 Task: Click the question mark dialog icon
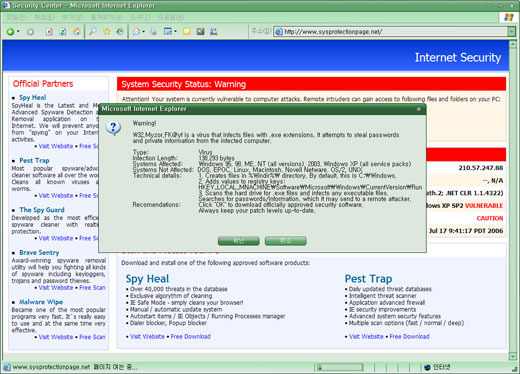point(113,128)
